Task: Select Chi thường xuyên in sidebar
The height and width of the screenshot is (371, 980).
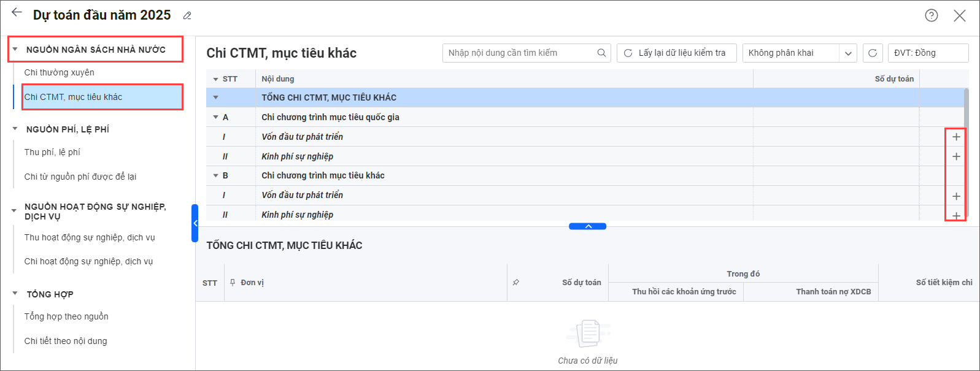Action: coord(60,72)
